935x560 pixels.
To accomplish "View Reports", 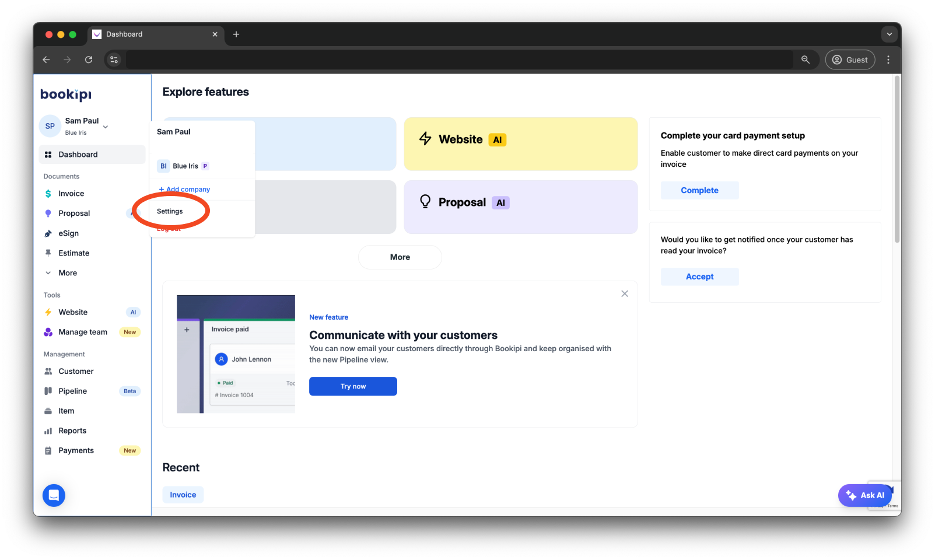I will (x=72, y=430).
